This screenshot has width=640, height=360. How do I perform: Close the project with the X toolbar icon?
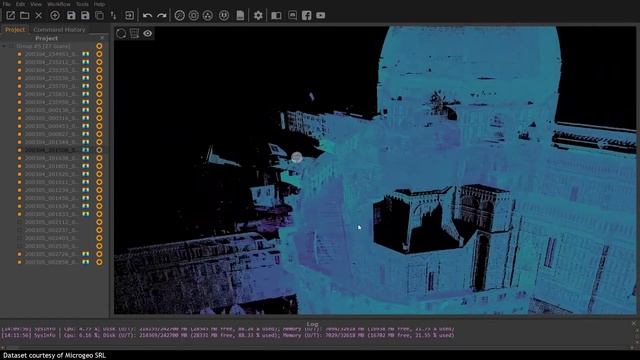(38, 16)
